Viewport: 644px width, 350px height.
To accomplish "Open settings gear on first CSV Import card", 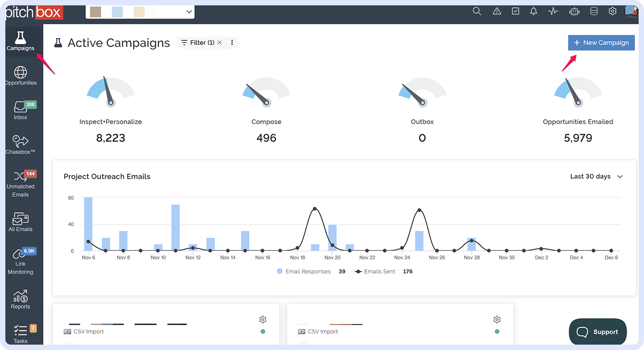I will (x=262, y=319).
